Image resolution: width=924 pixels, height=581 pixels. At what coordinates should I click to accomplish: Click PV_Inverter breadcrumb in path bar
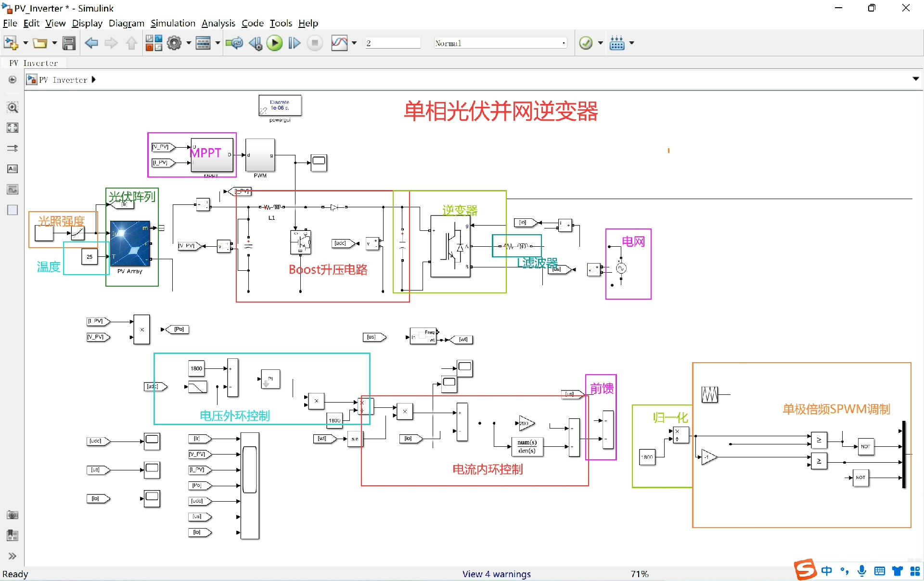tap(64, 80)
